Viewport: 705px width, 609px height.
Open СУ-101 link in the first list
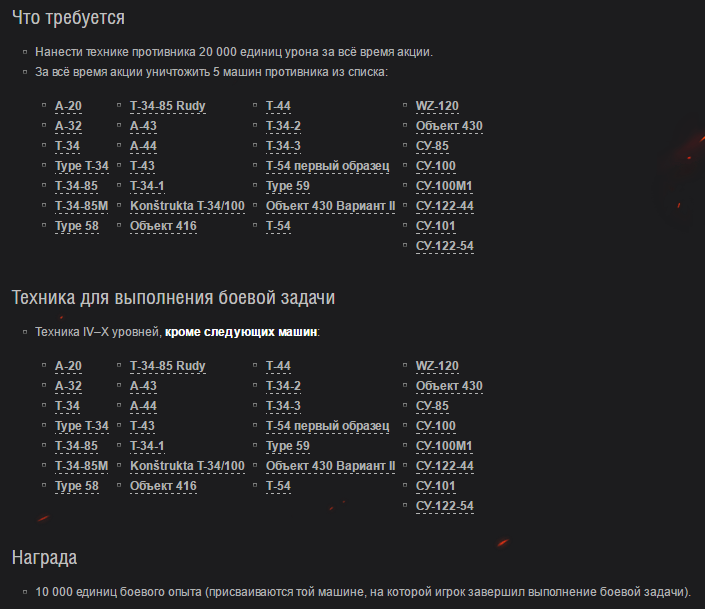436,226
